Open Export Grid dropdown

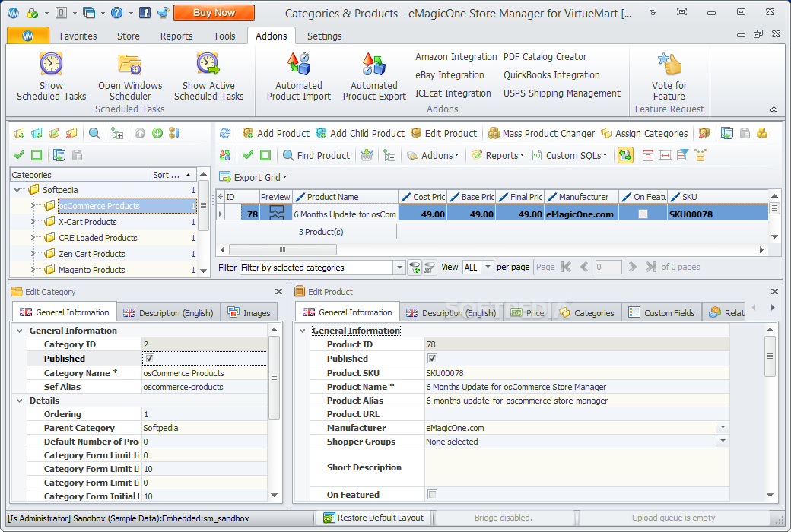[x=253, y=177]
